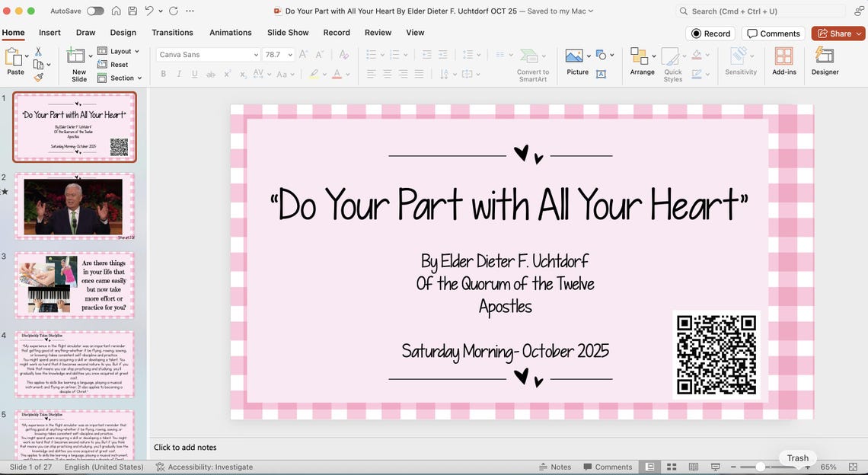Open the Notes pane from status bar

click(x=555, y=466)
